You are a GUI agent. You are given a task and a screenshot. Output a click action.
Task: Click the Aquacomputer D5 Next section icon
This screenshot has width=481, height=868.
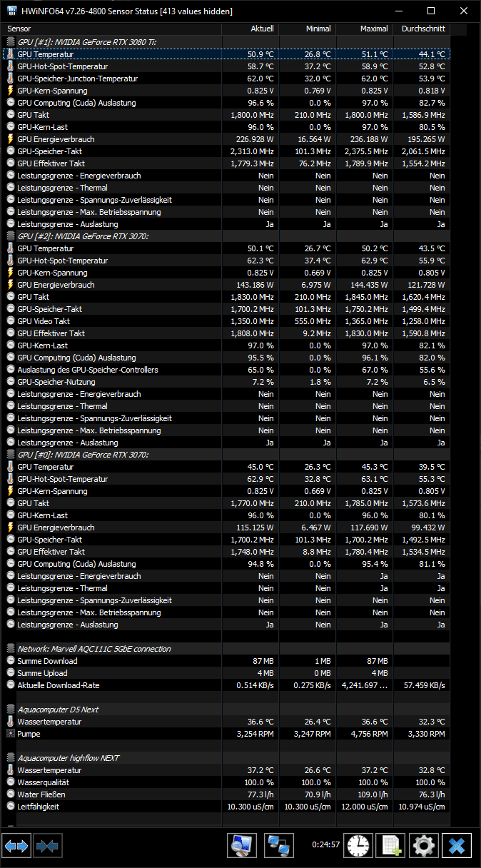point(11,710)
